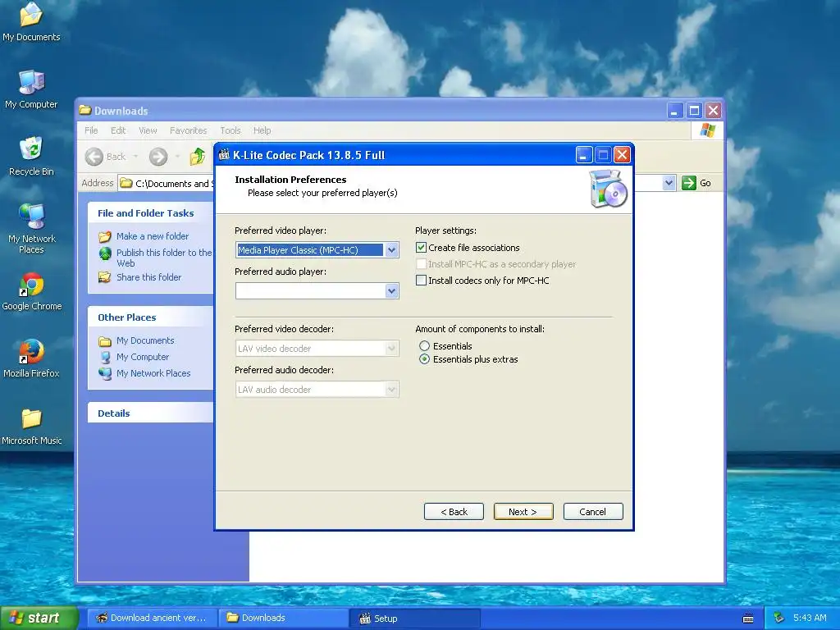This screenshot has width=840, height=630.
Task: Click the Start button
Action: tap(39, 618)
